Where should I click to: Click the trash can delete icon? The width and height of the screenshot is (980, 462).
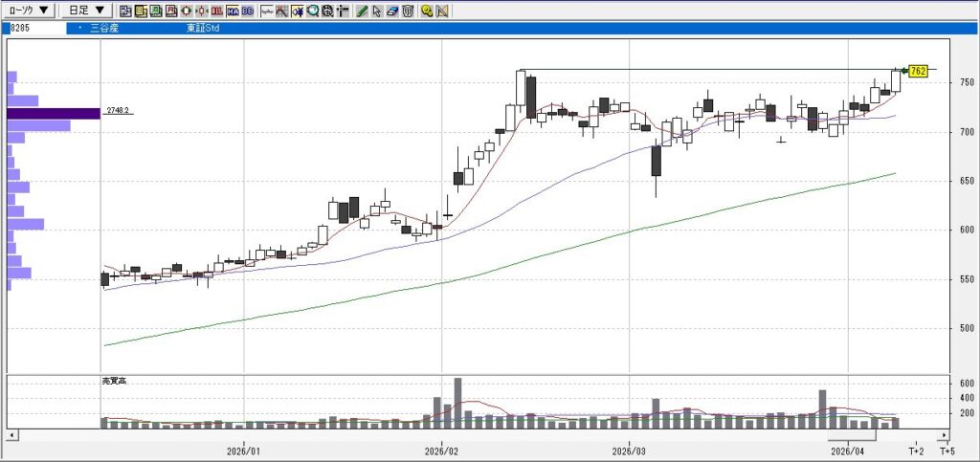(x=408, y=11)
